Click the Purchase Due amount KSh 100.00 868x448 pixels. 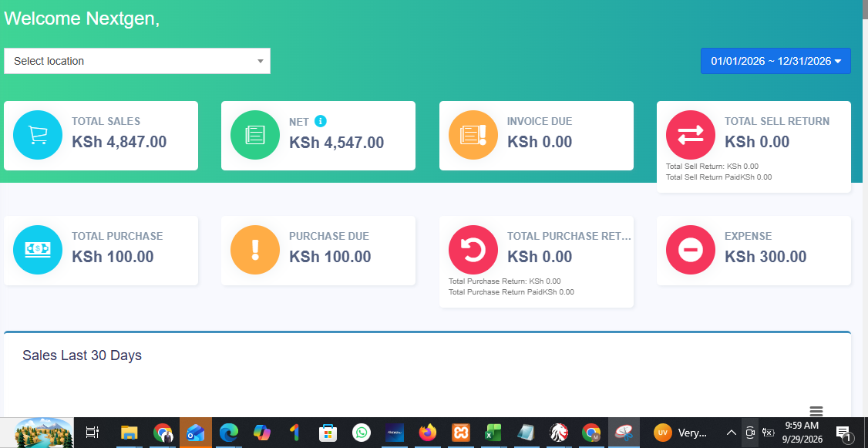point(330,257)
